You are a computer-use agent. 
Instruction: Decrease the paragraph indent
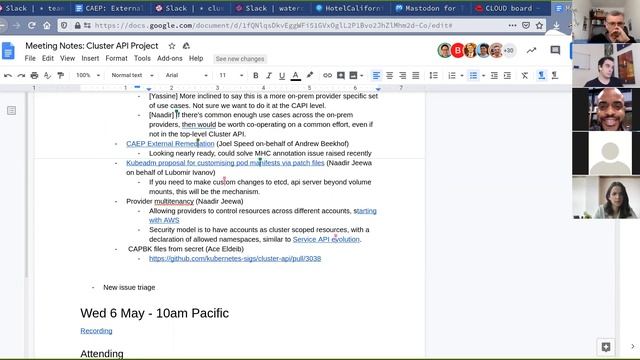(494, 76)
